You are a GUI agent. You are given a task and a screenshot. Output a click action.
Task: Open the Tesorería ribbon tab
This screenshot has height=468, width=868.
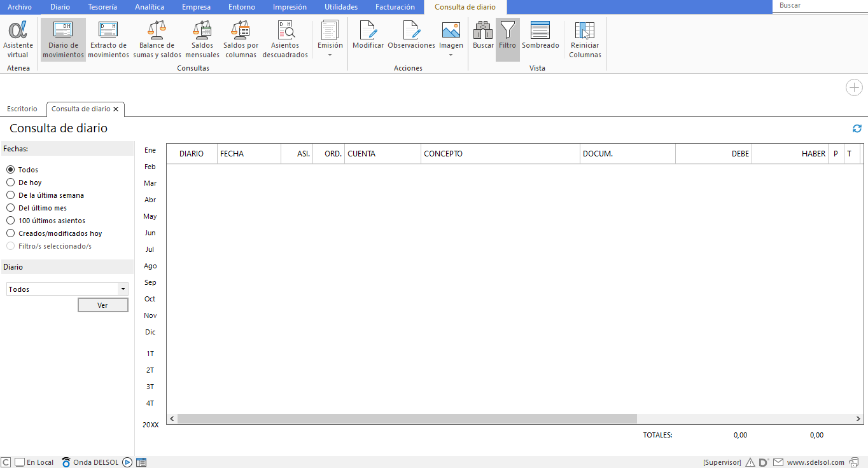click(102, 7)
